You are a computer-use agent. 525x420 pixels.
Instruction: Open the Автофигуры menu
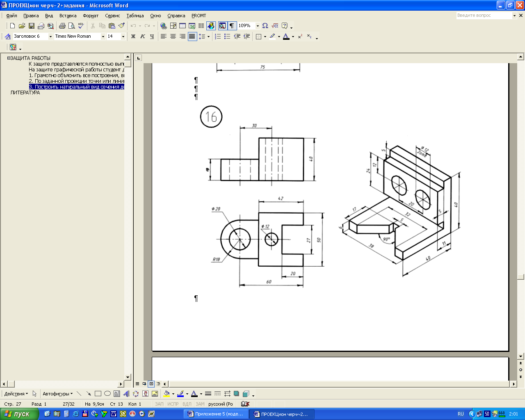click(57, 394)
